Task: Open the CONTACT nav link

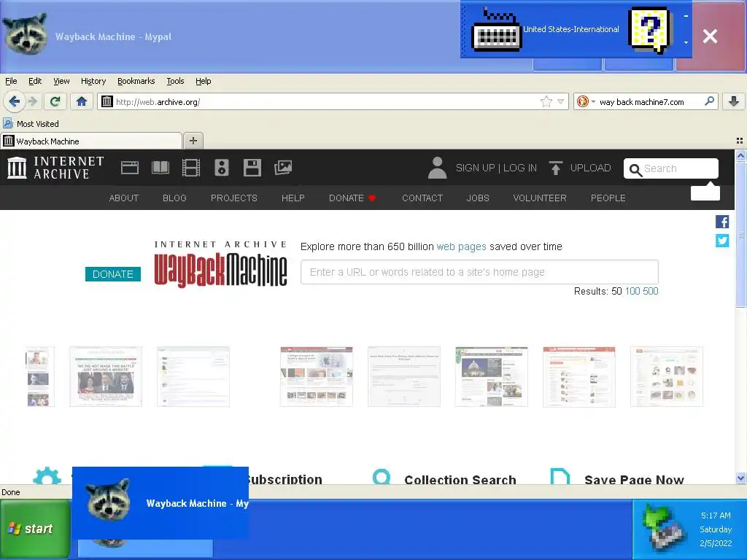Action: (x=422, y=198)
